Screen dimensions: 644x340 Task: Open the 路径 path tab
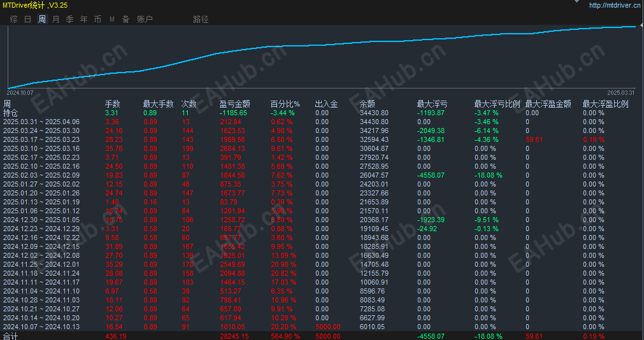(201, 19)
